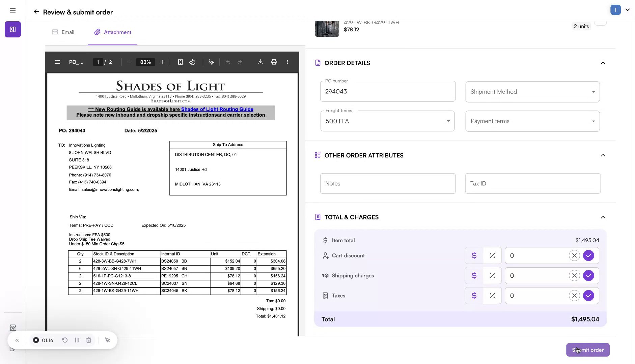Confirm the Taxes value with the checkmark

(588, 296)
